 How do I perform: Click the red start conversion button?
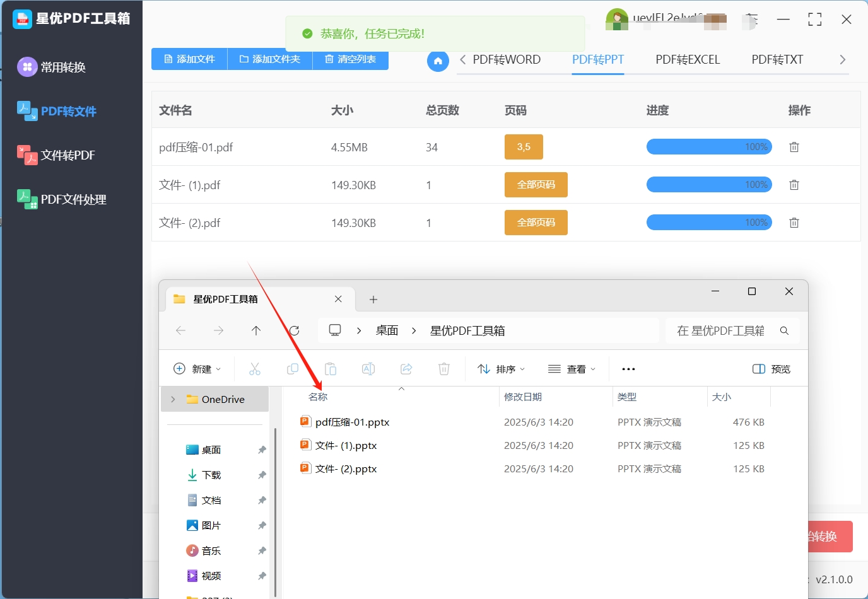830,537
